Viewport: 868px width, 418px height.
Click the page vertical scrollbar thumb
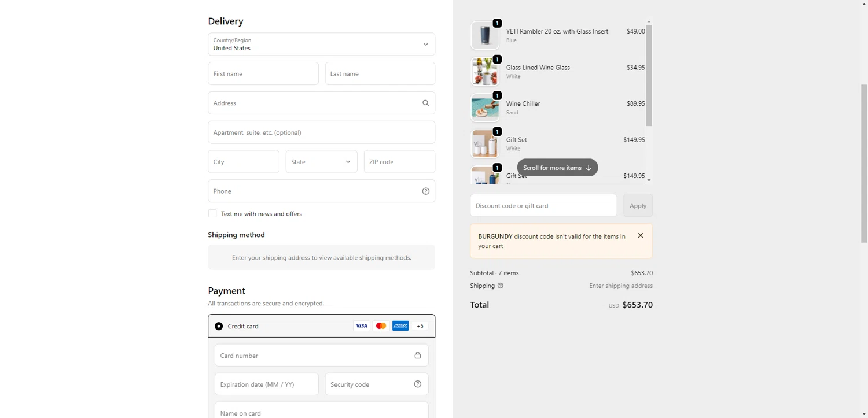(x=864, y=163)
